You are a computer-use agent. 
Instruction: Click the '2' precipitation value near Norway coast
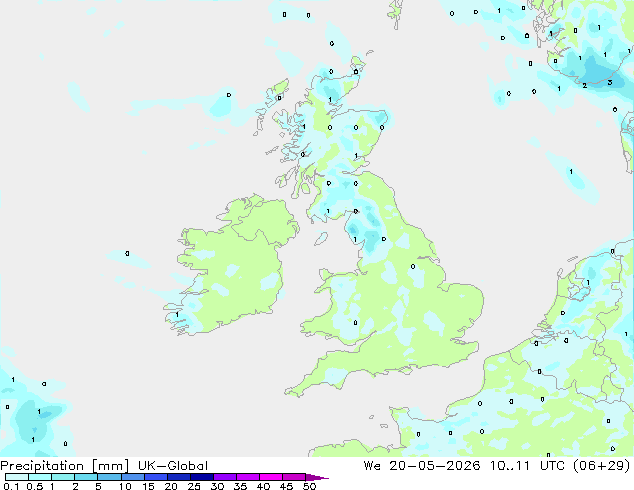point(585,85)
